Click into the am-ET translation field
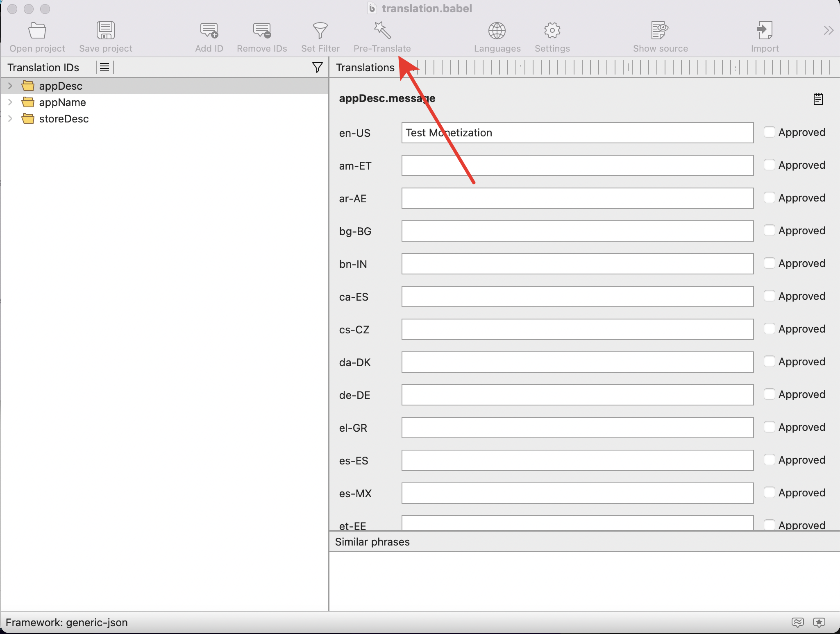The height and width of the screenshot is (634, 840). click(577, 165)
